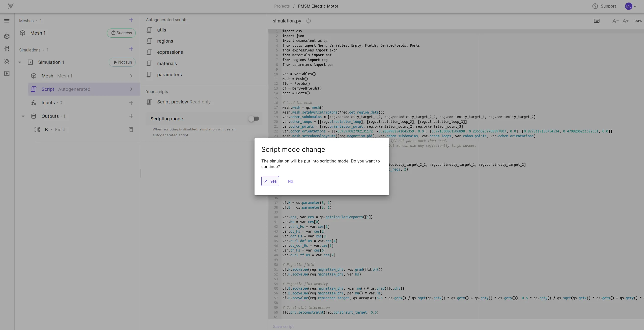
Task: Click line 60 setconstraint code
Action: pos(330,312)
